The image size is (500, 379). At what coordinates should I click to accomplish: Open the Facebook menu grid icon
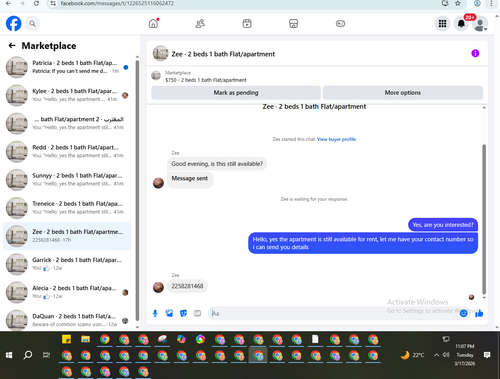tap(442, 24)
